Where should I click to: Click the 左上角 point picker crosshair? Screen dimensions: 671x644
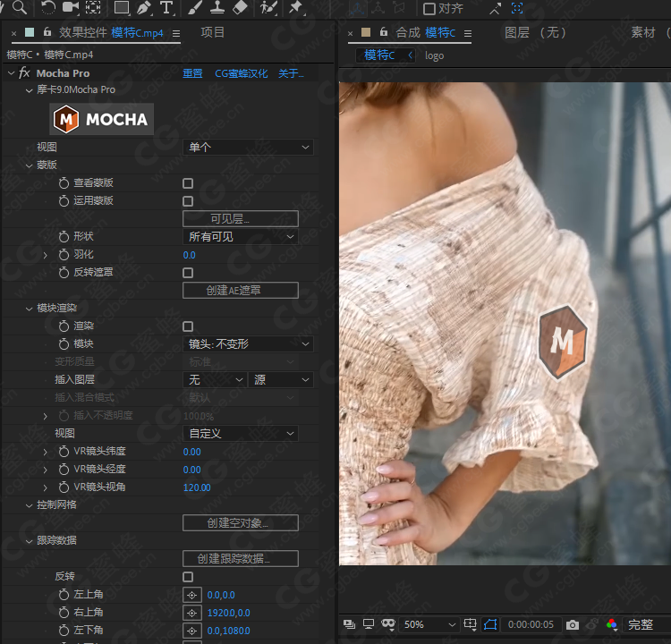click(x=191, y=595)
